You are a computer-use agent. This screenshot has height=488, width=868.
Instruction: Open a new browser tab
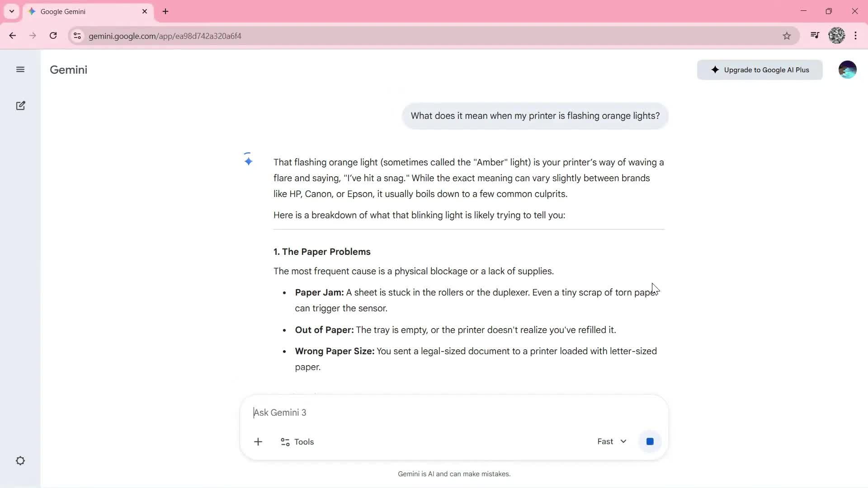(x=165, y=11)
